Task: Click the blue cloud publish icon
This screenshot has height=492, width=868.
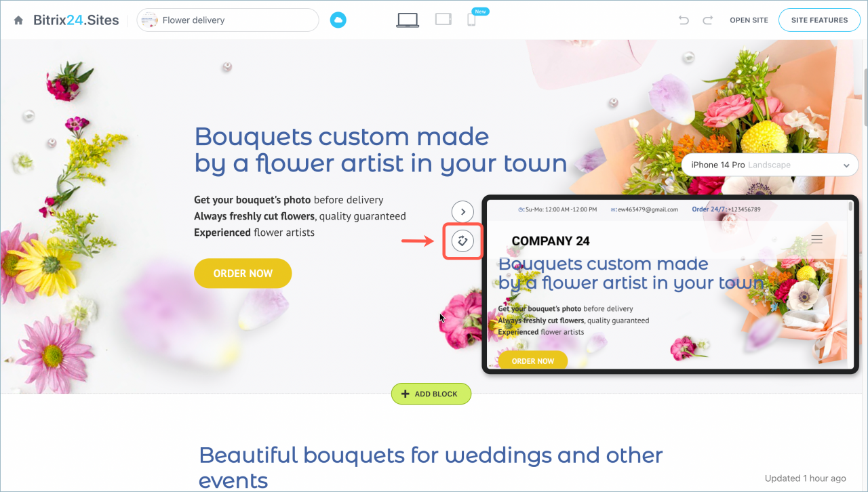Action: (338, 20)
